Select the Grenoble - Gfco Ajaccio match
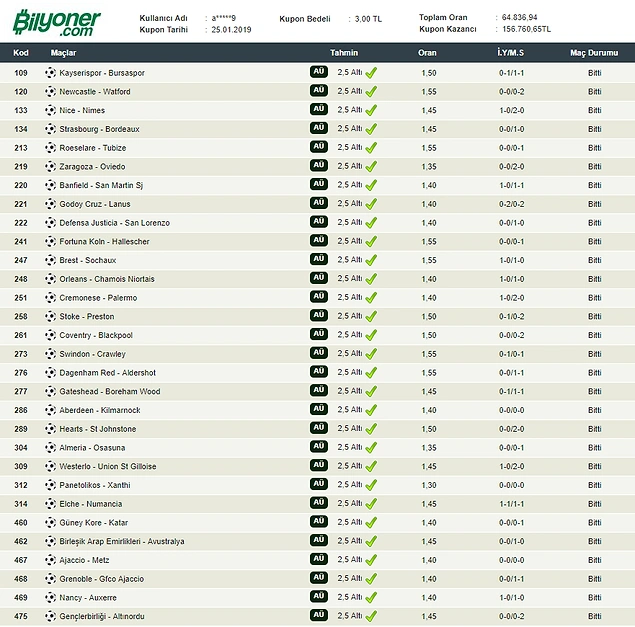This screenshot has width=635, height=627. [x=102, y=579]
